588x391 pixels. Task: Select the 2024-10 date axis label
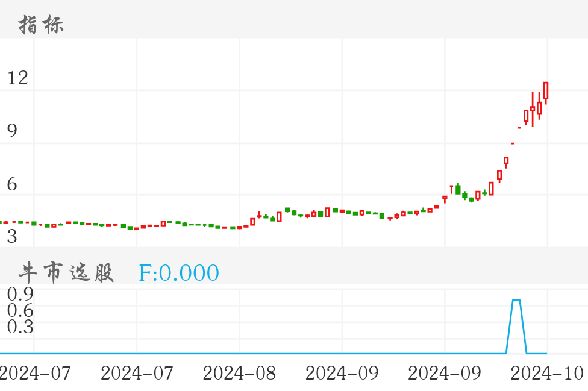pos(547,374)
